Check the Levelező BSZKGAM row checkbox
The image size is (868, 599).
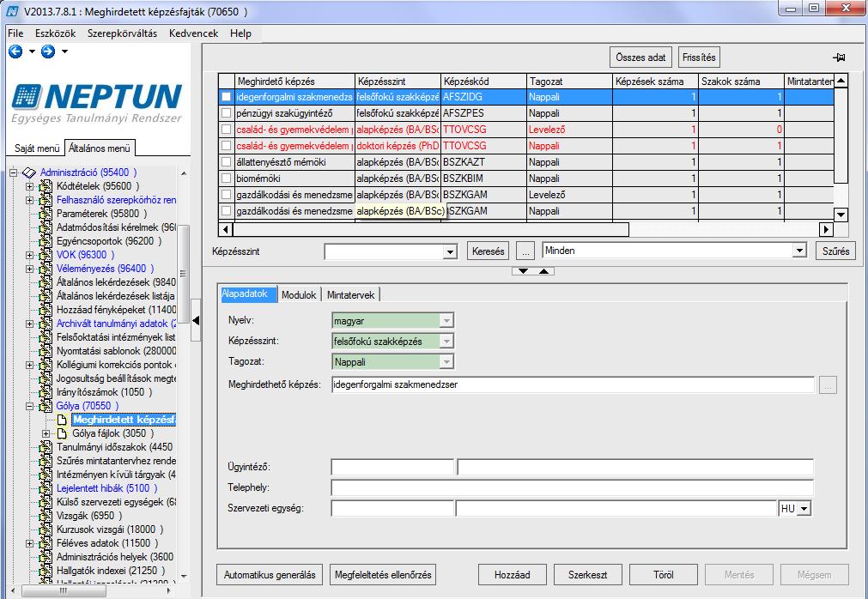[226, 195]
